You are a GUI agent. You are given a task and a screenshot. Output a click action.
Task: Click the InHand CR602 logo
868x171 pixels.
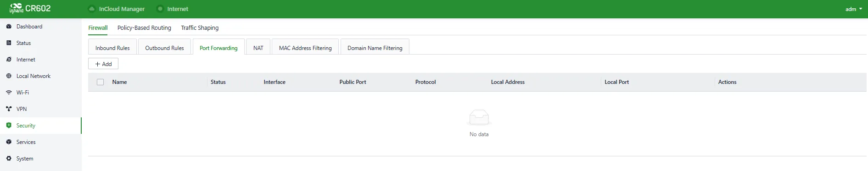tap(30, 8)
